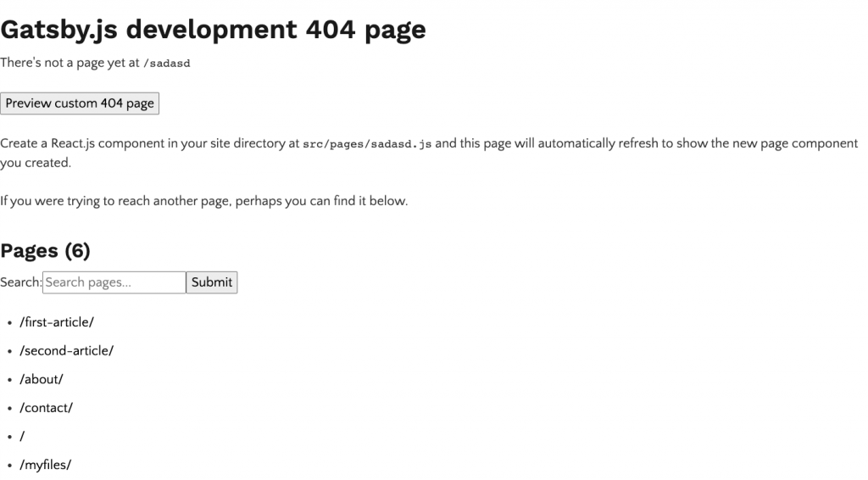This screenshot has width=868, height=480.
Task: Navigate to the /myfiles/ page link
Action: pyautogui.click(x=46, y=465)
